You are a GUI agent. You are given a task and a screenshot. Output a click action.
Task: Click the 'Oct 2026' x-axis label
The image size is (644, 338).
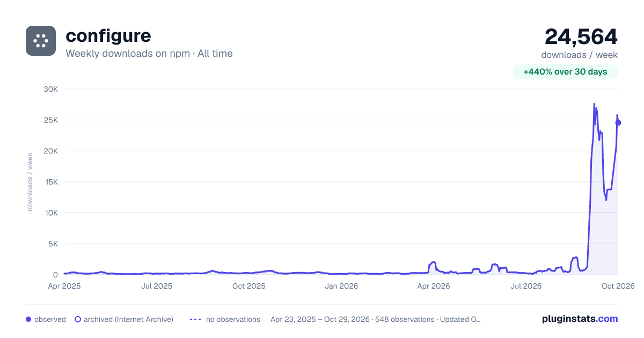click(x=618, y=286)
